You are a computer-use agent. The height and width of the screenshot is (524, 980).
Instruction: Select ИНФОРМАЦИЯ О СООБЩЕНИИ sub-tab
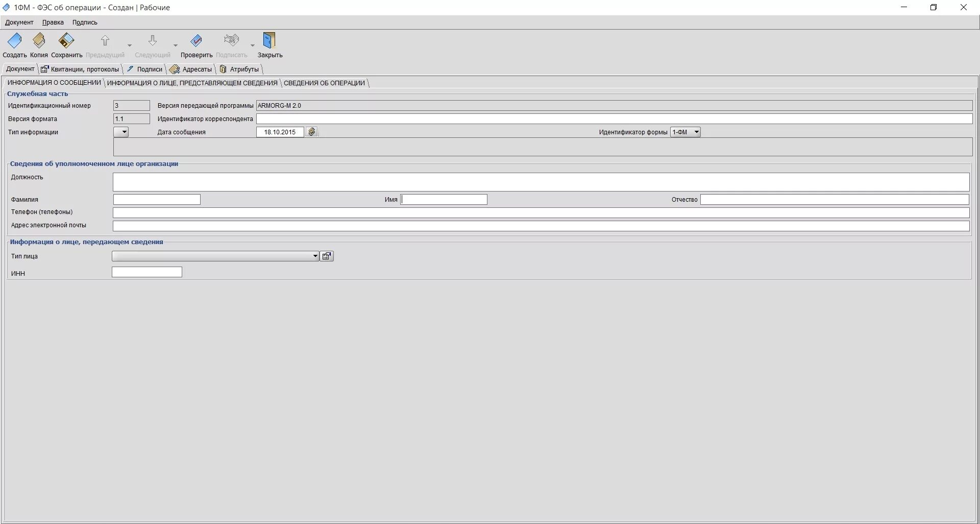54,83
